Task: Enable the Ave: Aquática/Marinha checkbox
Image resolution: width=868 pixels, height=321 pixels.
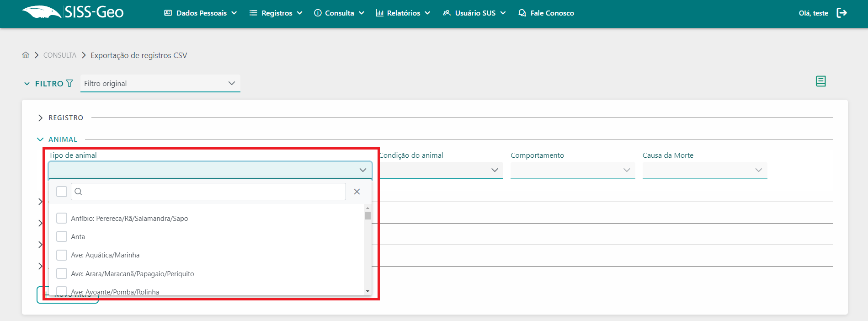Action: click(x=62, y=255)
